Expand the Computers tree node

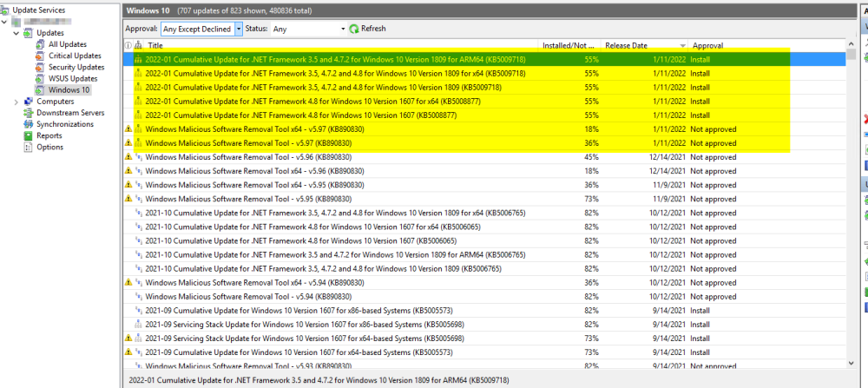16,102
